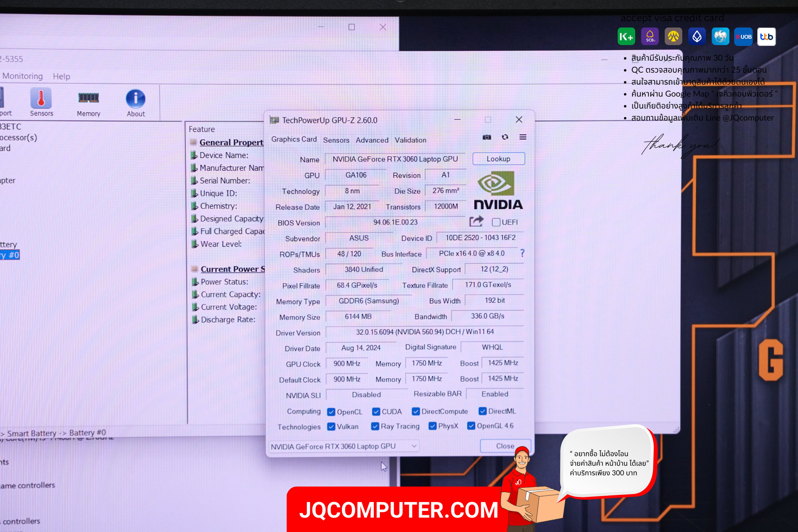Toggle the OpenCL checkbox

(331, 412)
